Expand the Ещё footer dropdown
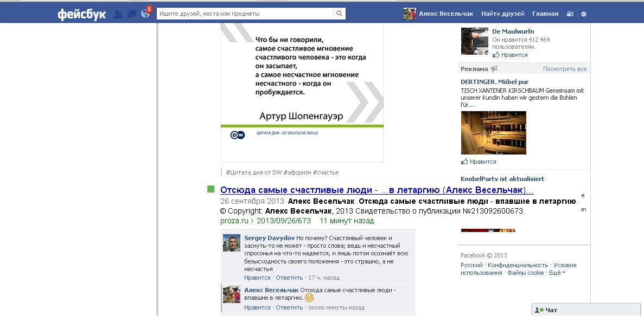 (557, 273)
